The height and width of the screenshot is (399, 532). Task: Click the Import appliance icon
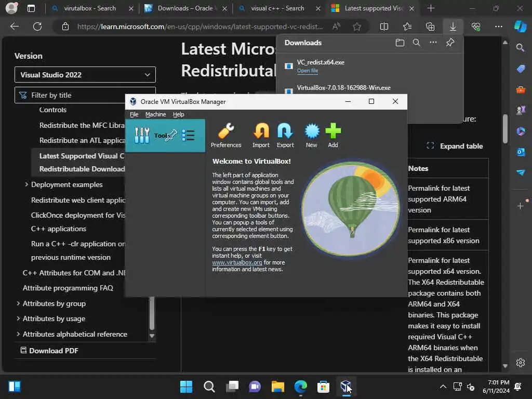[261, 136]
